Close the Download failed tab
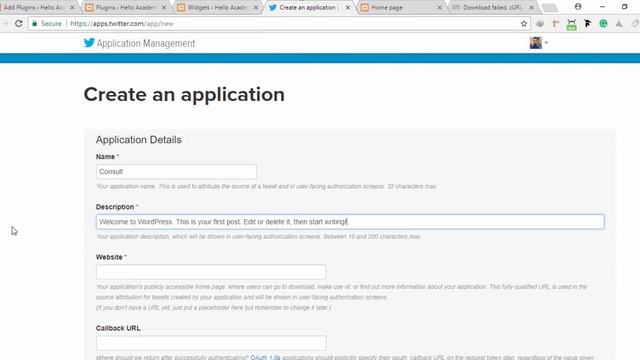The width and height of the screenshot is (640, 360). [x=531, y=7]
